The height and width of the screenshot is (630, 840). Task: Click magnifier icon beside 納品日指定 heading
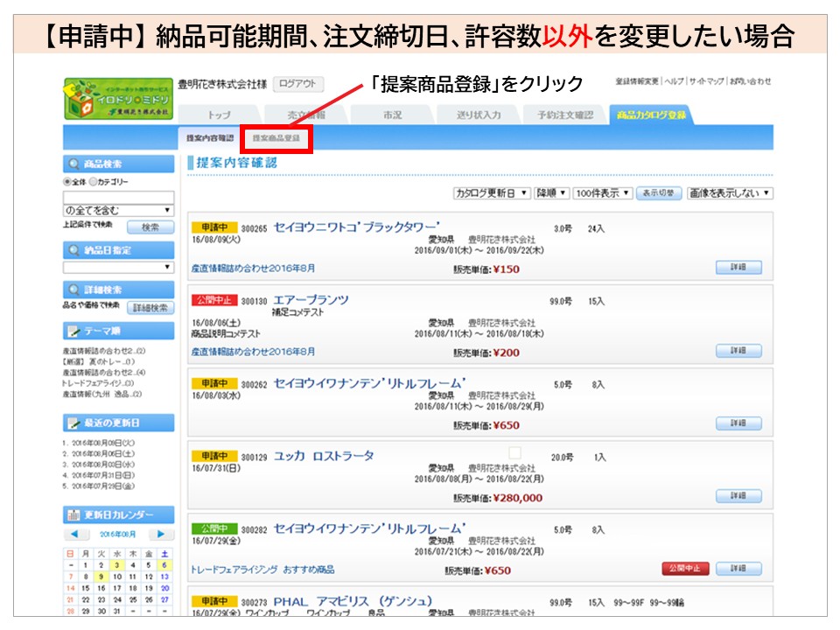[73, 250]
